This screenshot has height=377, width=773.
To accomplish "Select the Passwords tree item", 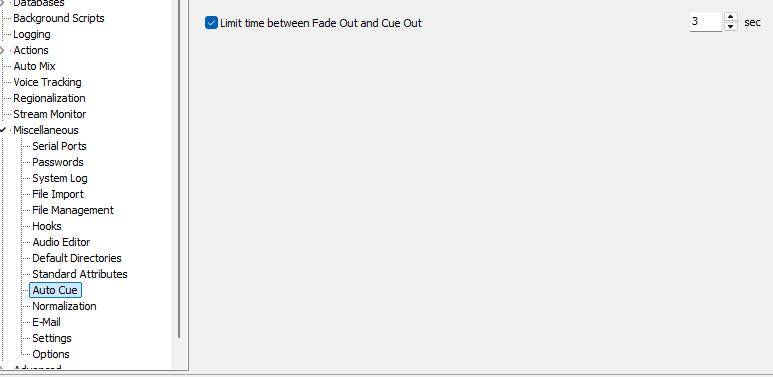I will tap(58, 162).
